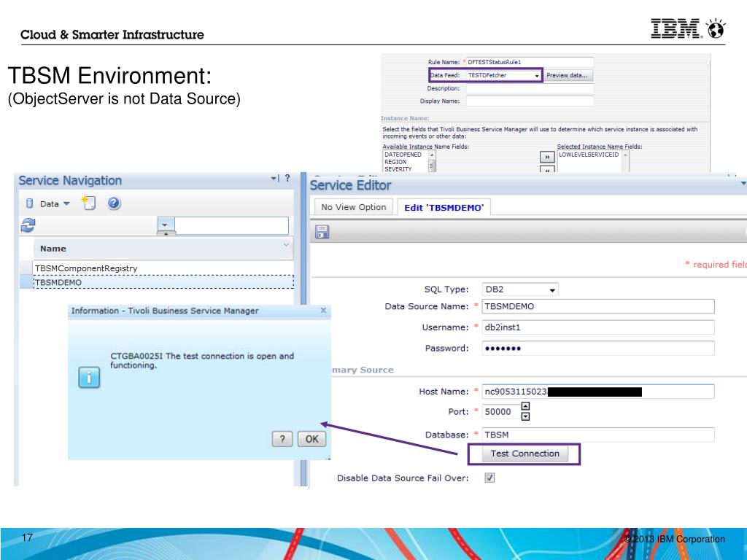Click the Username field db2inst1
Screen dimensions: 747x560
pos(598,327)
